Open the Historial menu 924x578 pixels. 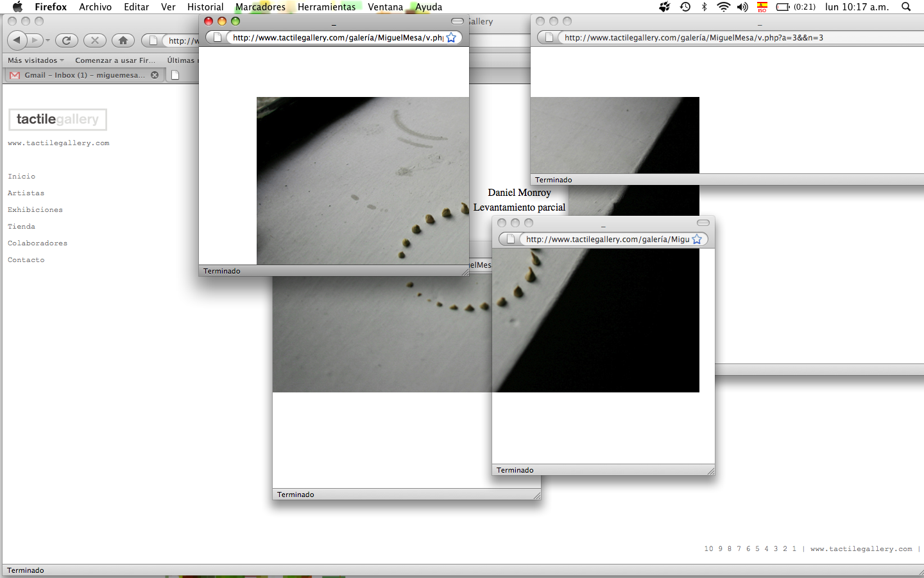[205, 7]
